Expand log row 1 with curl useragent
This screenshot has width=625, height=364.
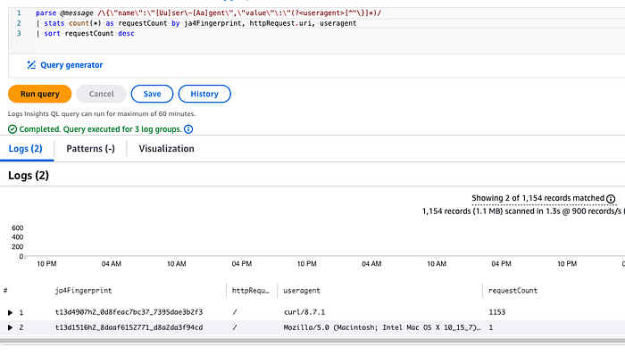pos(11,312)
